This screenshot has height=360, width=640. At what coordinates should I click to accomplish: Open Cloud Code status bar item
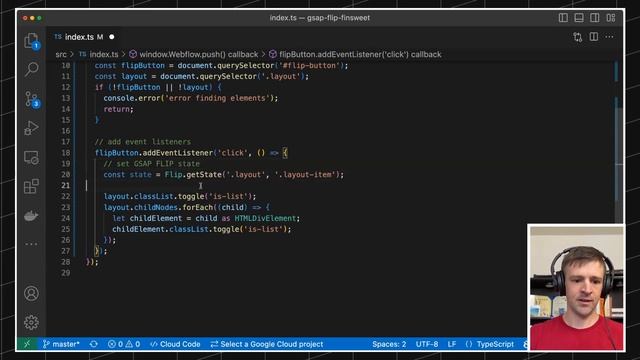(x=175, y=344)
